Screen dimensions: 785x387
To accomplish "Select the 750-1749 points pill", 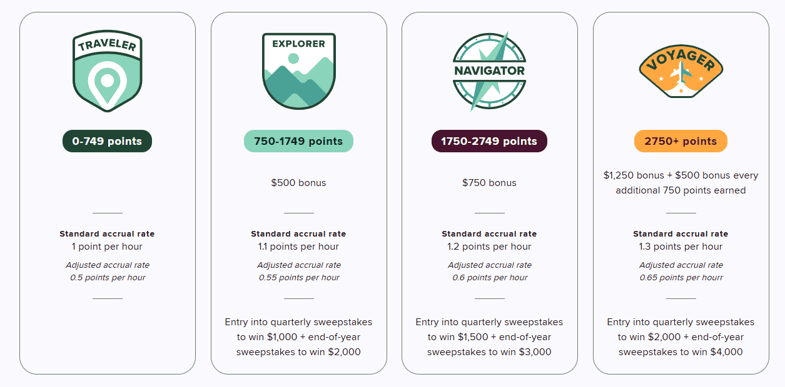I will click(298, 141).
